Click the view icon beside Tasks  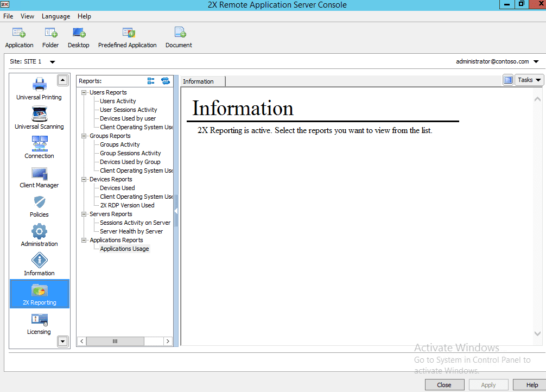[x=508, y=80]
